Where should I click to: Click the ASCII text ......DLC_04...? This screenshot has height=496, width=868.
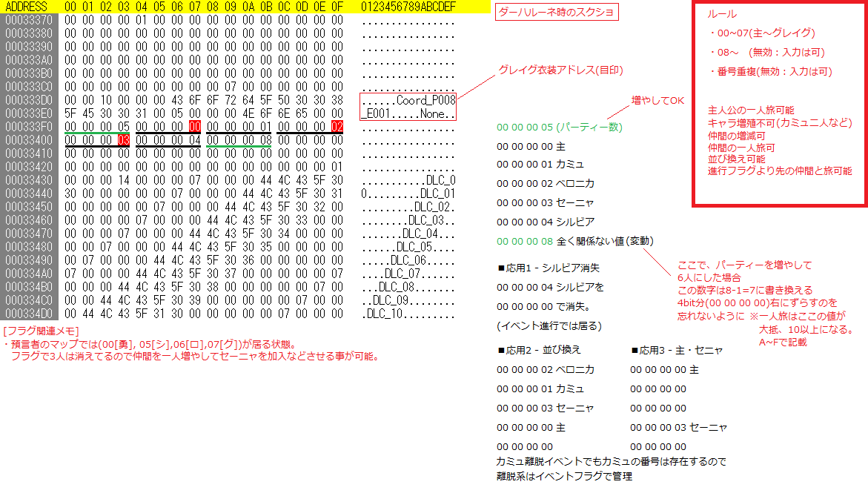pyautogui.click(x=408, y=233)
